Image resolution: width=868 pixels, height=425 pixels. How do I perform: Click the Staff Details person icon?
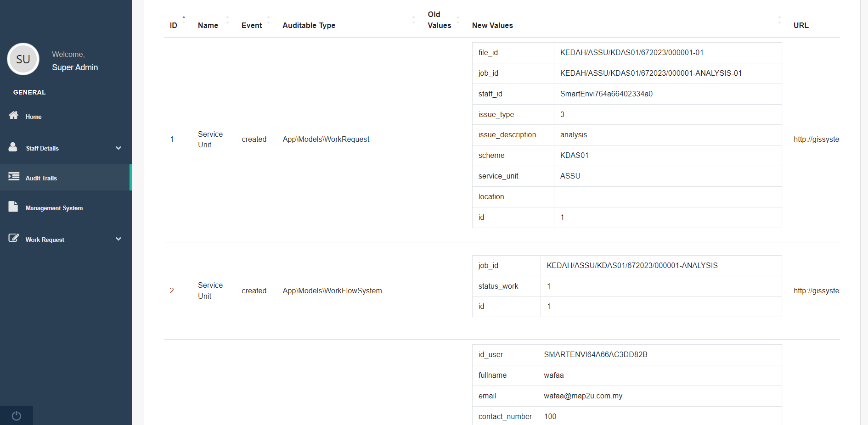(x=13, y=147)
